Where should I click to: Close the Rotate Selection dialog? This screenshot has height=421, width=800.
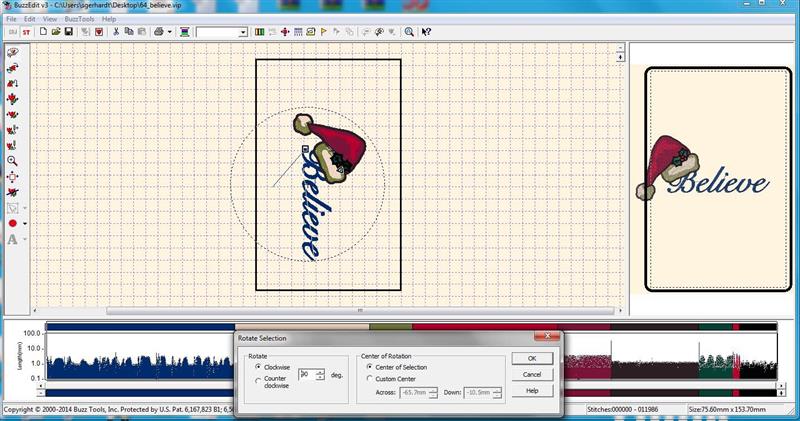pyautogui.click(x=547, y=336)
